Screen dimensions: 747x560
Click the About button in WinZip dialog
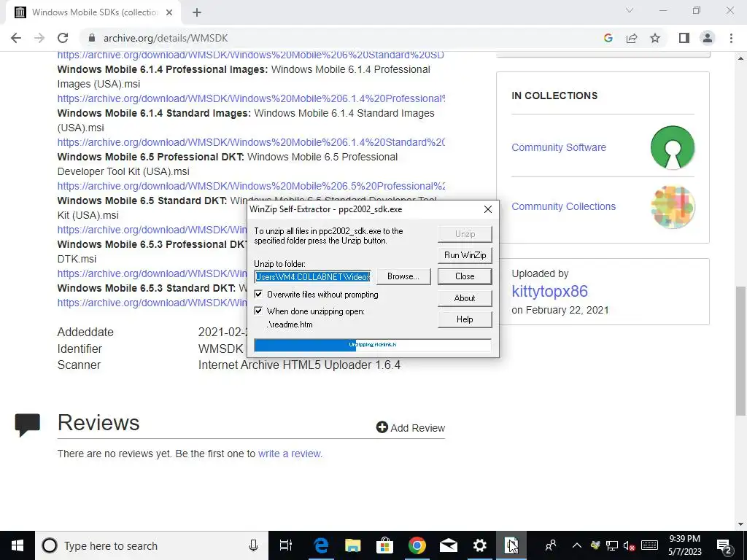(465, 298)
